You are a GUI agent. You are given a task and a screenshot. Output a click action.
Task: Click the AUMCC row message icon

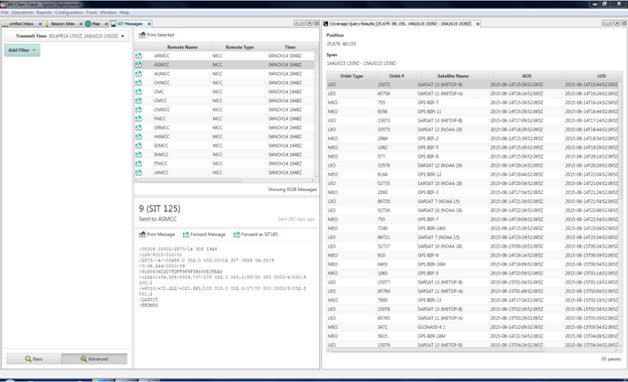point(139,74)
